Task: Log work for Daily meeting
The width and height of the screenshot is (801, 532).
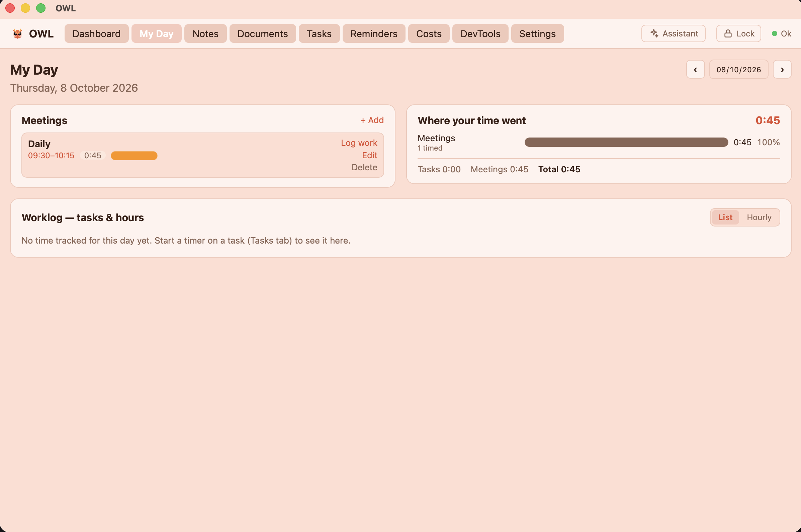Action: [x=359, y=143]
